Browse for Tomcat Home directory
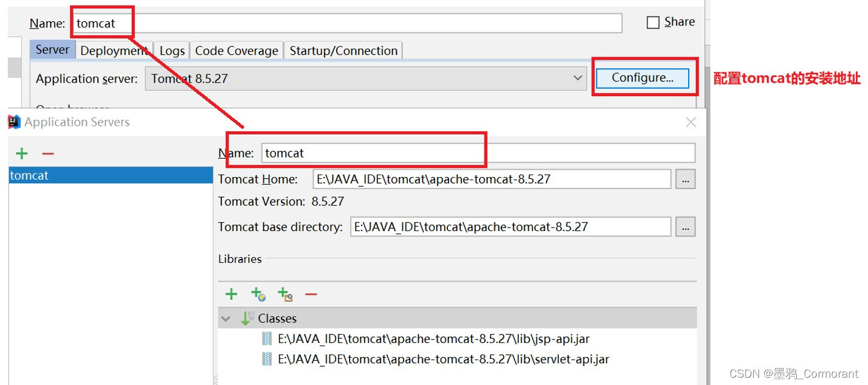868x385 pixels. coord(685,179)
